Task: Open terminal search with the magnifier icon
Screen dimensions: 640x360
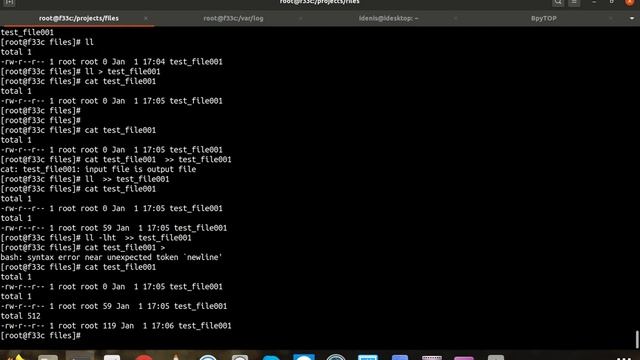Action: pyautogui.click(x=558, y=2)
